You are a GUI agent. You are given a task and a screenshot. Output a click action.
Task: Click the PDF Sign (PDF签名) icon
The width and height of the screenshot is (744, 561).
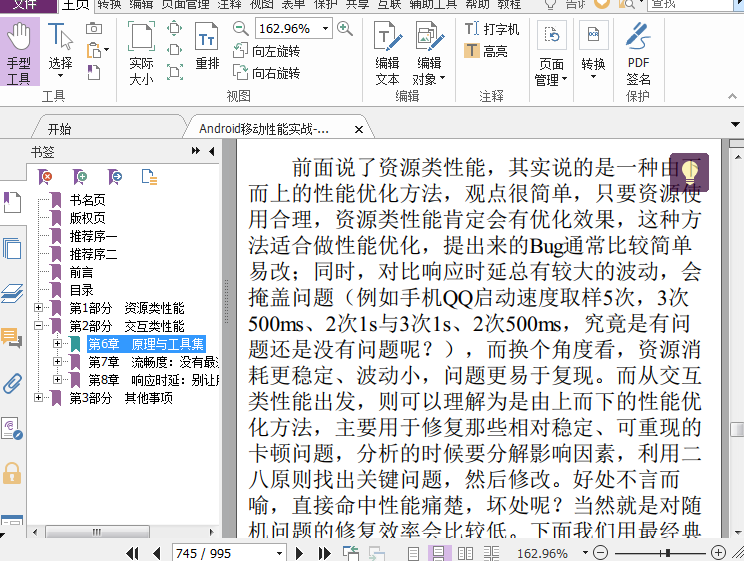(638, 36)
